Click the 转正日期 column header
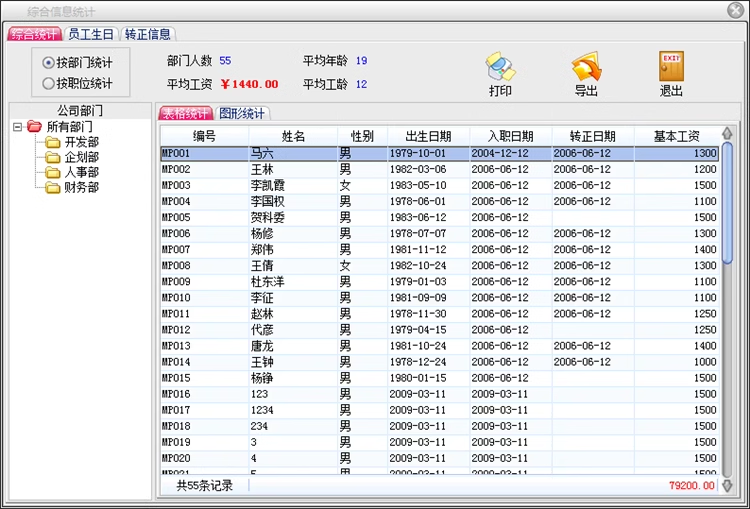Viewport: 750px width, 509px height. [593, 137]
